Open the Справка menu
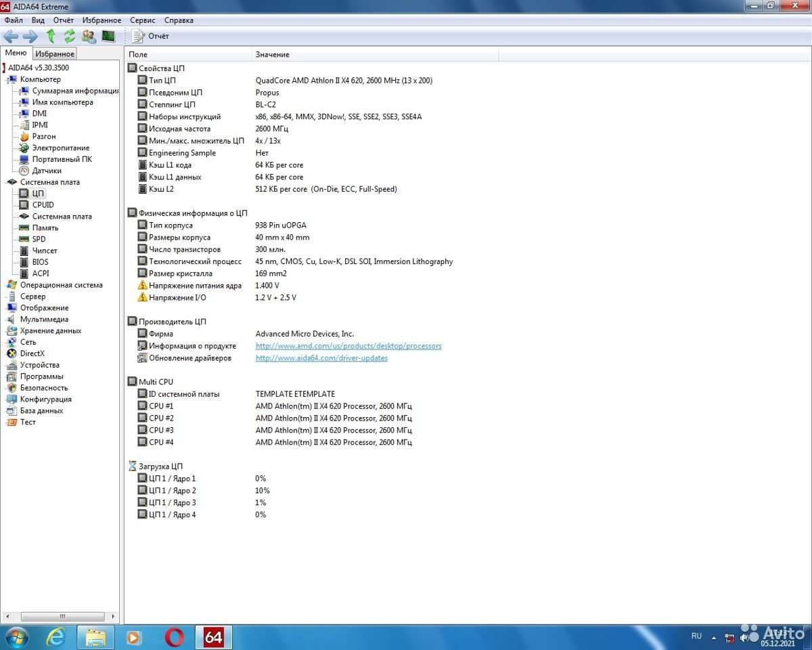 (179, 20)
